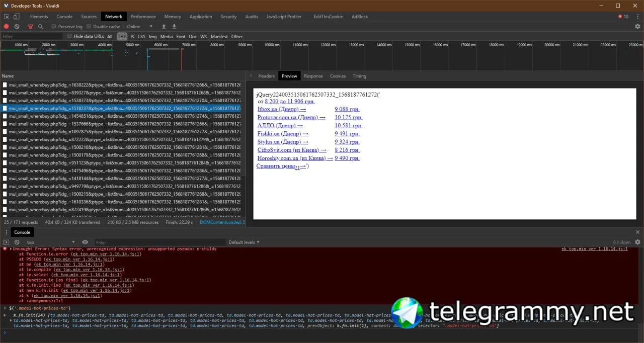Open the Default levels dropdown

click(244, 242)
